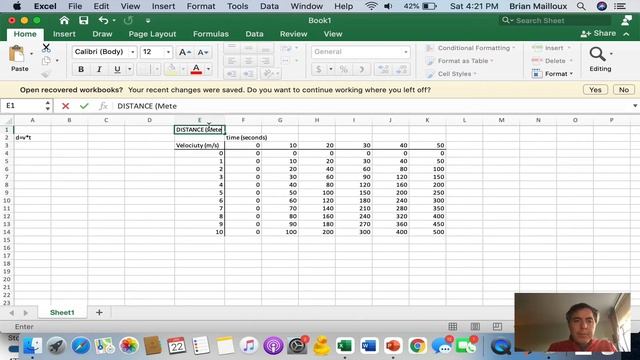Open Safari in the Dock
640x360 pixels.
click(x=80, y=346)
